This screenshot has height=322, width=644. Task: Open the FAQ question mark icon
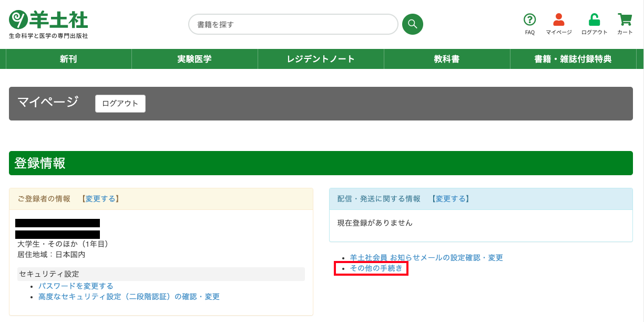pyautogui.click(x=529, y=20)
